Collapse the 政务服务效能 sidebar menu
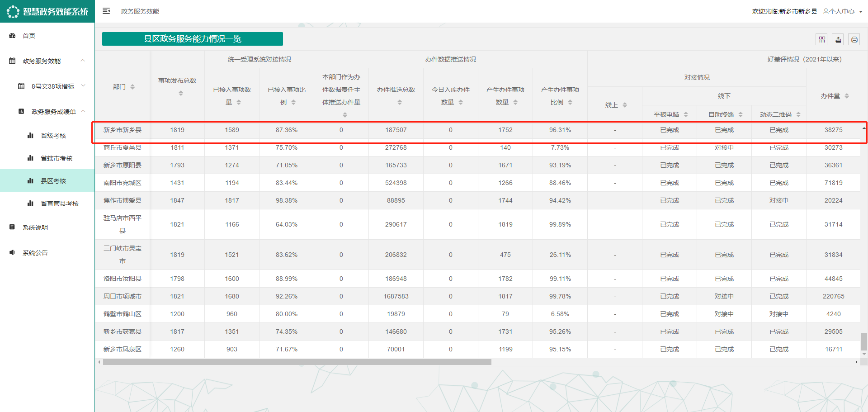Image resolution: width=868 pixels, height=412 pixels. [x=83, y=61]
